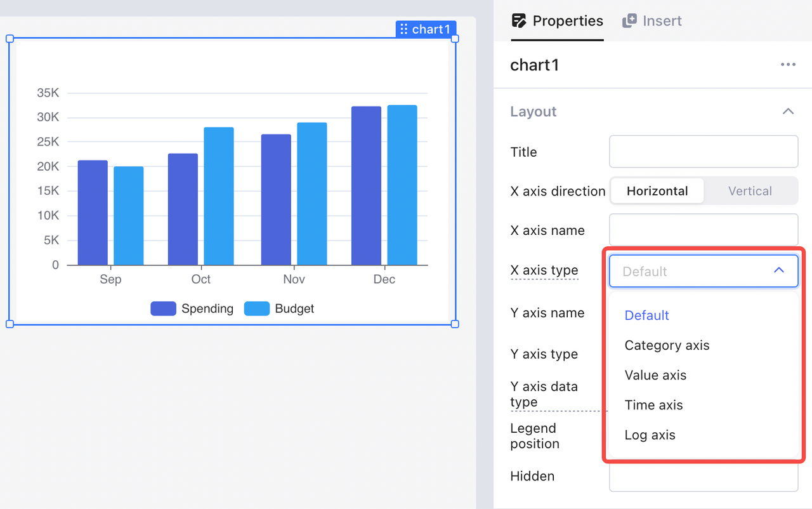Click the chart1 drag handle icon
This screenshot has width=812, height=509.
pyautogui.click(x=404, y=29)
